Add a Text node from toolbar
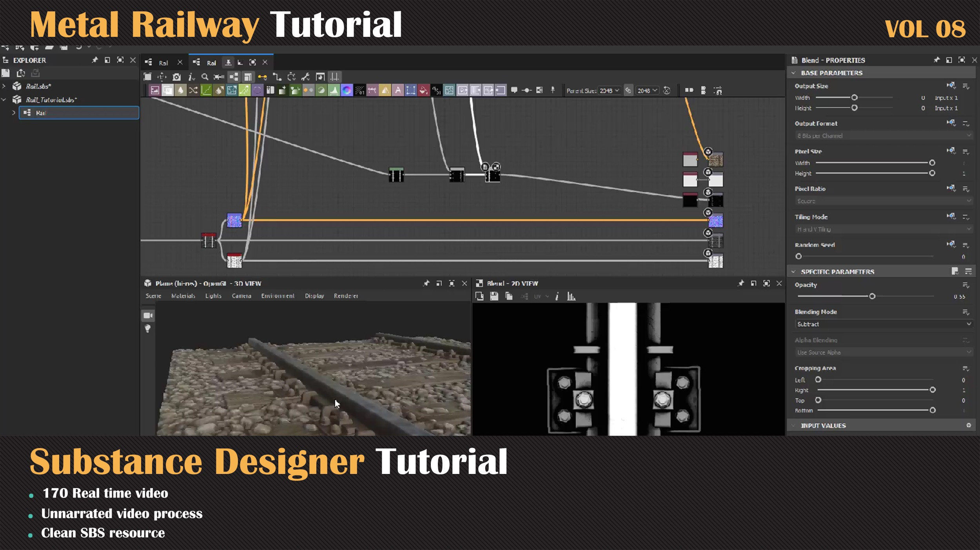The image size is (980, 550). [x=398, y=91]
